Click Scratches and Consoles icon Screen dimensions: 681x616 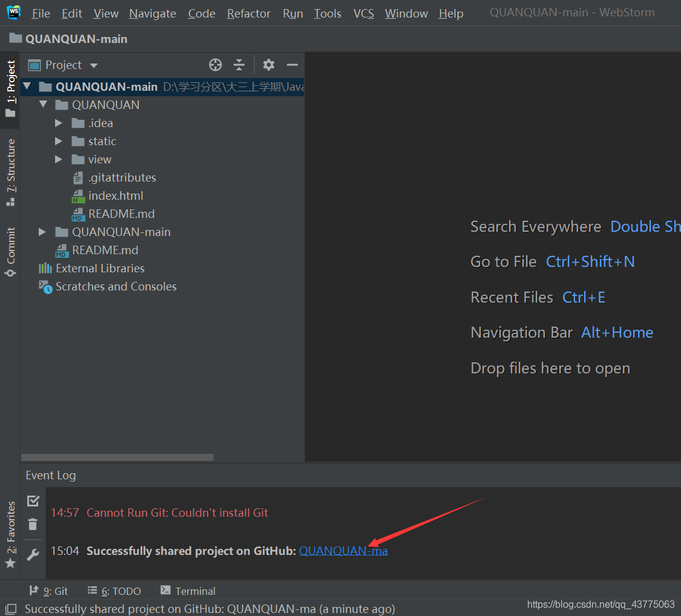(x=45, y=286)
